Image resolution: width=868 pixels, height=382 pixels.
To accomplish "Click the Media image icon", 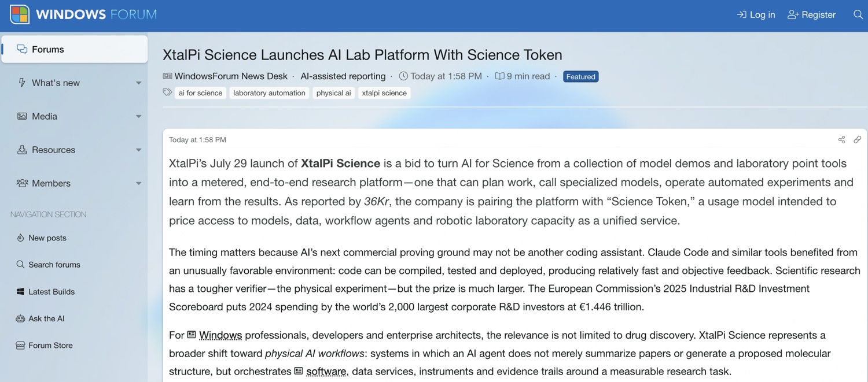I will coord(22,116).
